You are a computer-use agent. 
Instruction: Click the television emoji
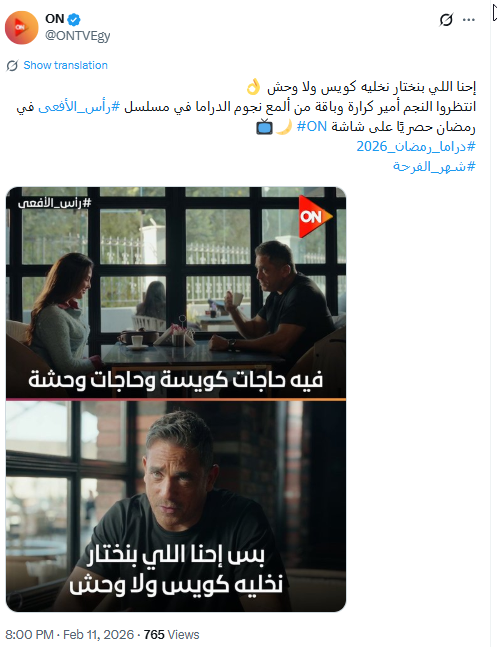pos(265,127)
